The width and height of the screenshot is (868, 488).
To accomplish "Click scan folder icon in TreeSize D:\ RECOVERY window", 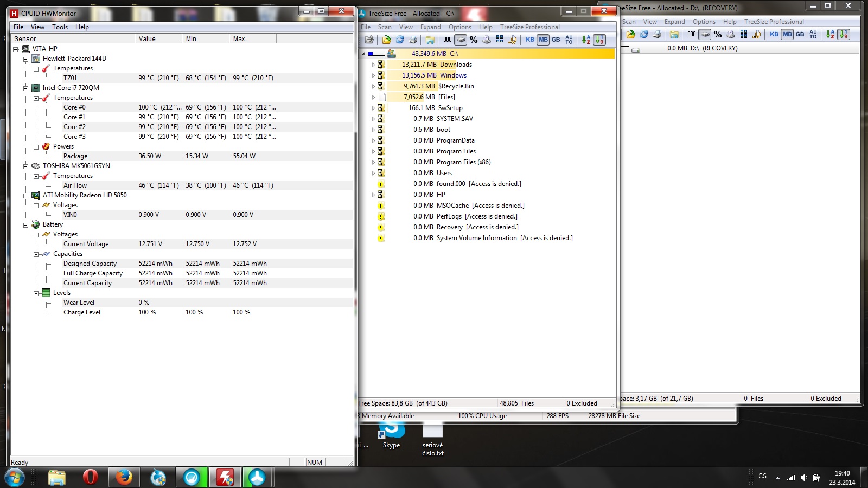I will point(630,34).
